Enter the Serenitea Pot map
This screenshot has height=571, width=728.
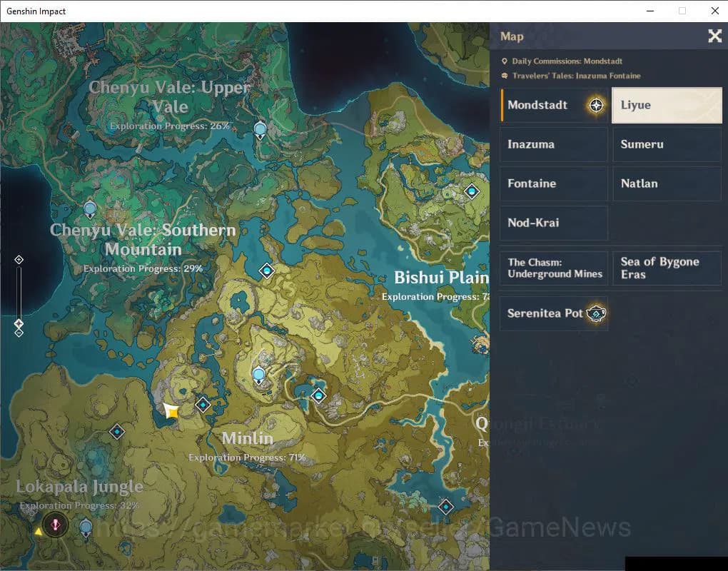click(x=554, y=313)
